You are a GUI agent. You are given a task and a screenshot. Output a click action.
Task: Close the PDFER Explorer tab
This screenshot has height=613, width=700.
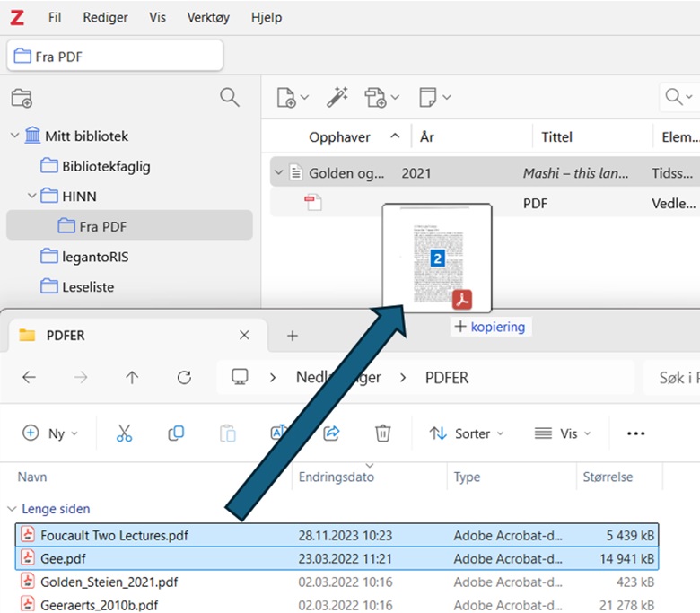tap(244, 335)
